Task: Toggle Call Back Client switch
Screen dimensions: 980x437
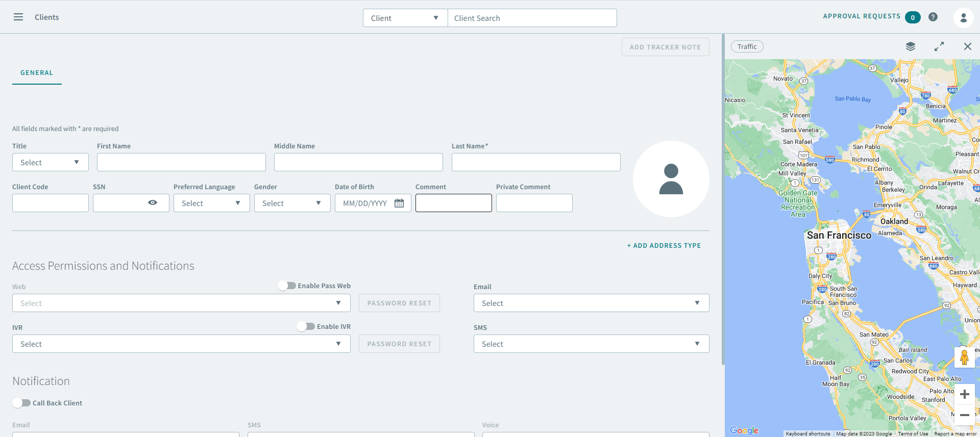Action: click(x=21, y=403)
